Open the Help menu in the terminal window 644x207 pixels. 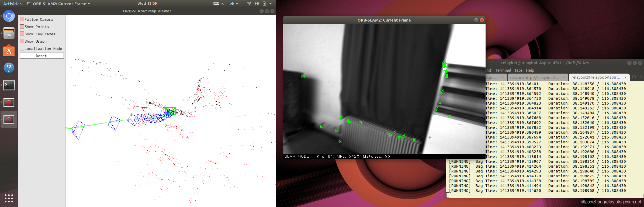530,70
